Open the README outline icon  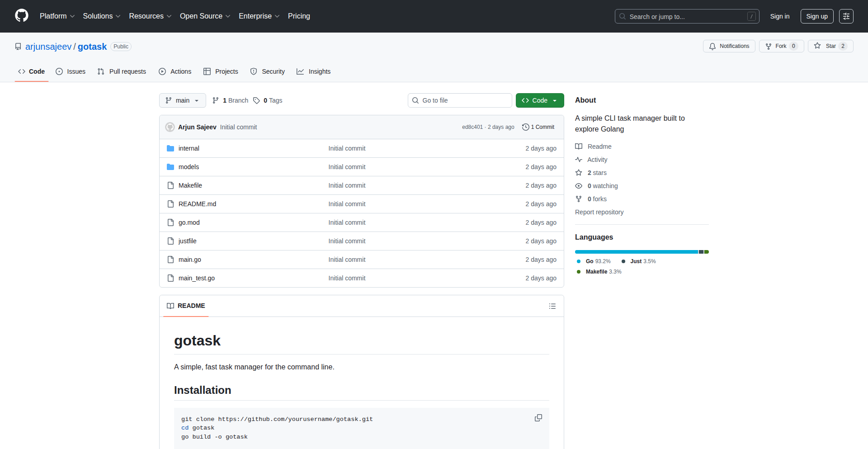tap(552, 306)
